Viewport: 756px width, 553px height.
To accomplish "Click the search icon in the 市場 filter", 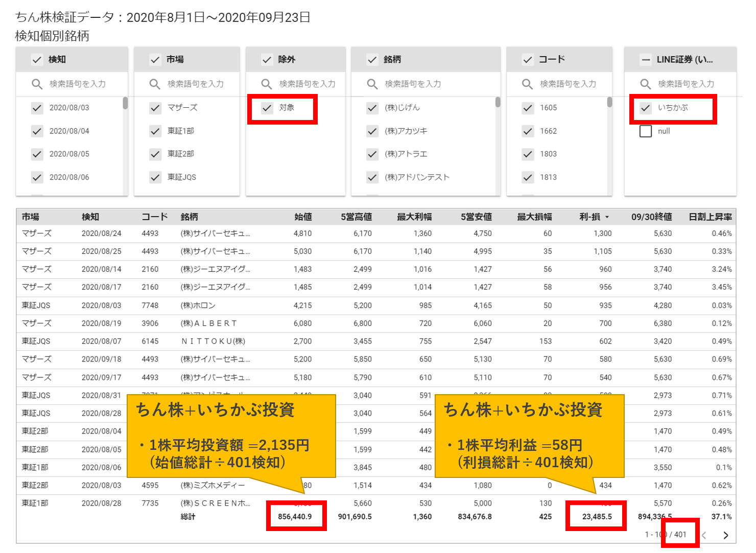I will 155,84.
